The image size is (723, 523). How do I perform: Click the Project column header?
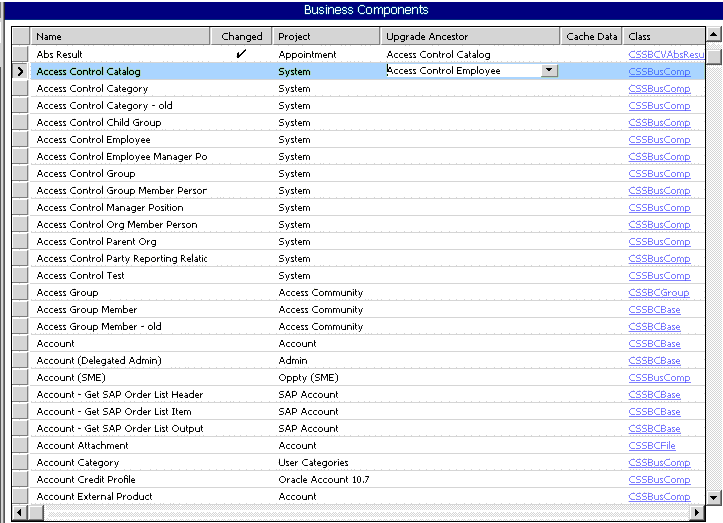326,36
